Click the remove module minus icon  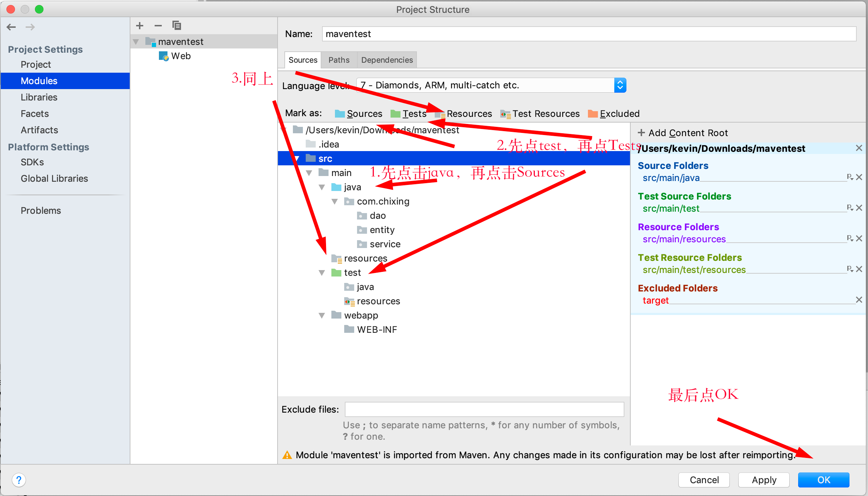[158, 26]
